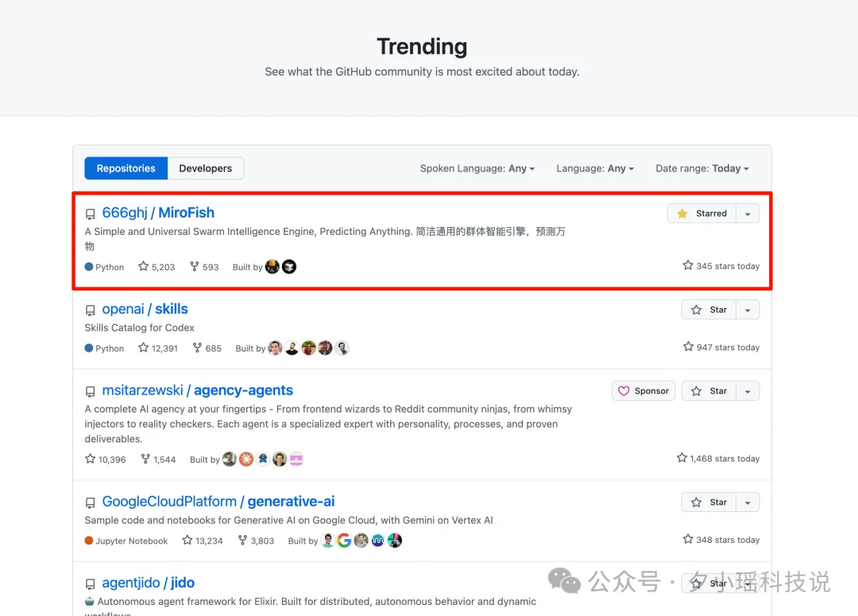Screen dimensions: 858x616
Task: Click the repo icon beside GoogleCloudPlatform
Action: pos(90,502)
